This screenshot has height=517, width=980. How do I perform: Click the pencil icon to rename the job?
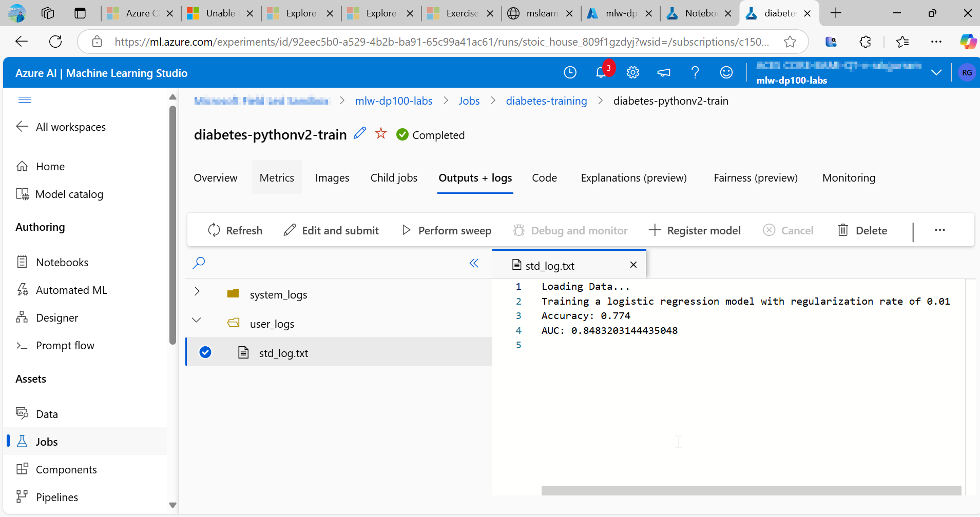[x=360, y=133]
